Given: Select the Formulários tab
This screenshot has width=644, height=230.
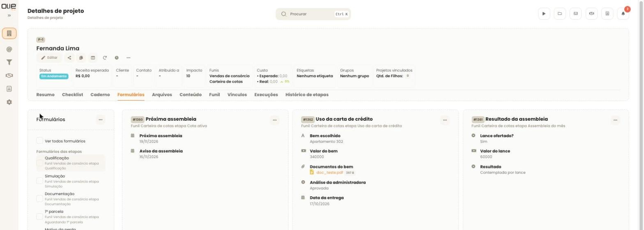Looking at the screenshot, I should 131,95.
